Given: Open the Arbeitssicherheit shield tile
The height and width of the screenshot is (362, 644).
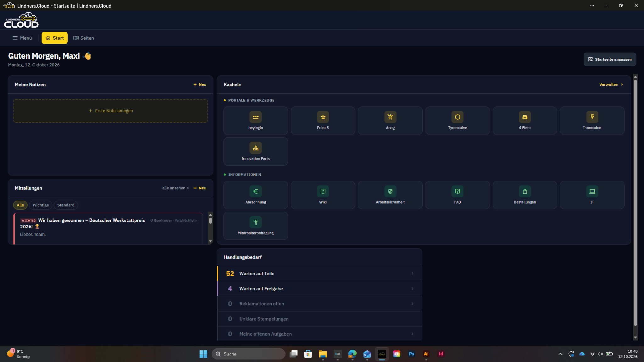Looking at the screenshot, I should [390, 195].
